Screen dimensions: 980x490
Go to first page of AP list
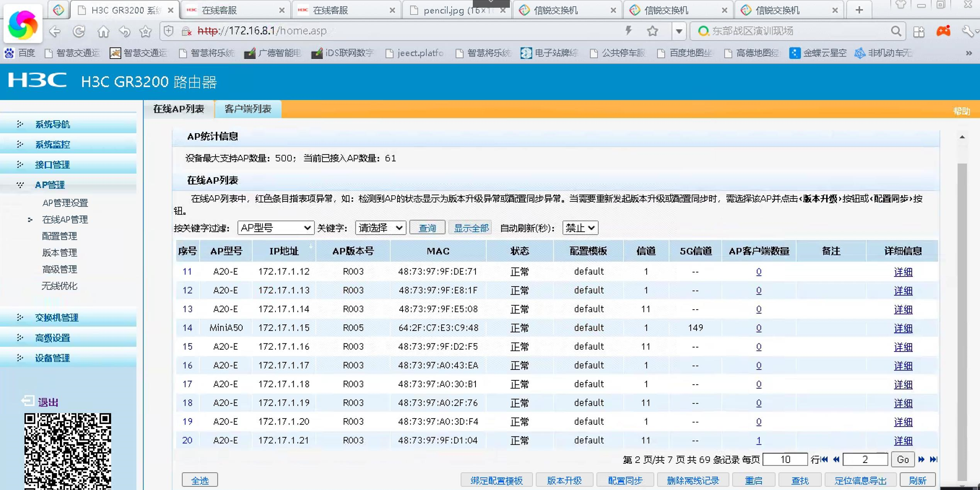click(825, 459)
